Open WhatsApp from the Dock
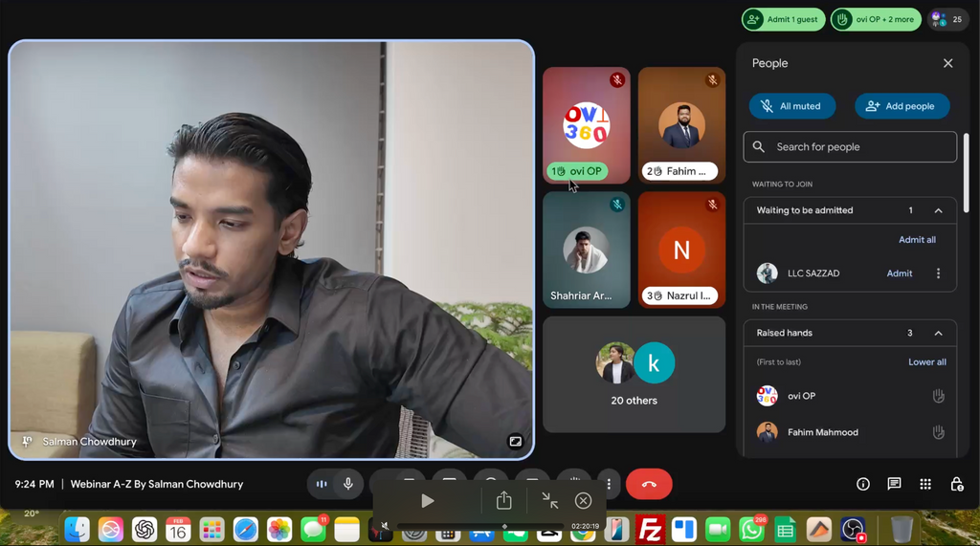The width and height of the screenshot is (980, 546). click(x=751, y=529)
